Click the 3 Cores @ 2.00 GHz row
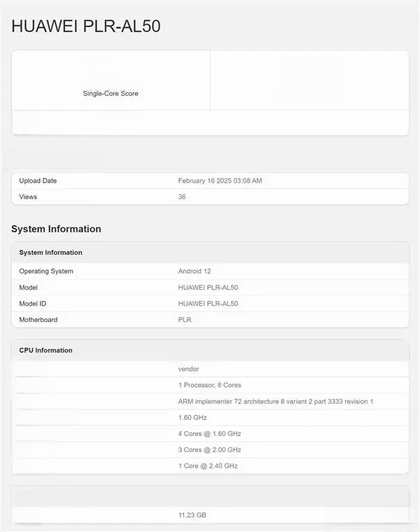 pyautogui.click(x=210, y=449)
